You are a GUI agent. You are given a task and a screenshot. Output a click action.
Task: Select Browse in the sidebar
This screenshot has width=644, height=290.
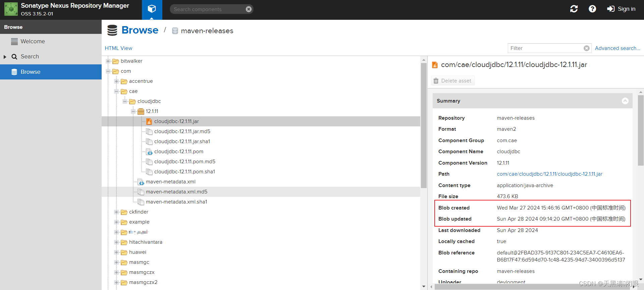(51, 72)
